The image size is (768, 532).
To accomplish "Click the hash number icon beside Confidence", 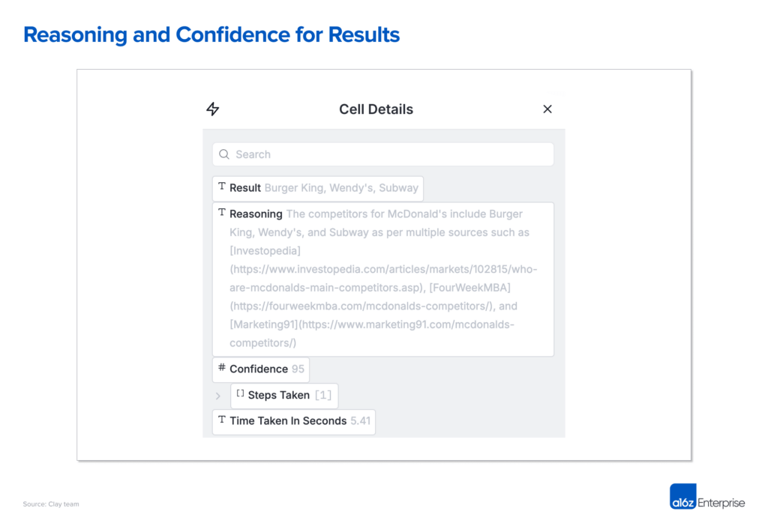I will 222,368.
